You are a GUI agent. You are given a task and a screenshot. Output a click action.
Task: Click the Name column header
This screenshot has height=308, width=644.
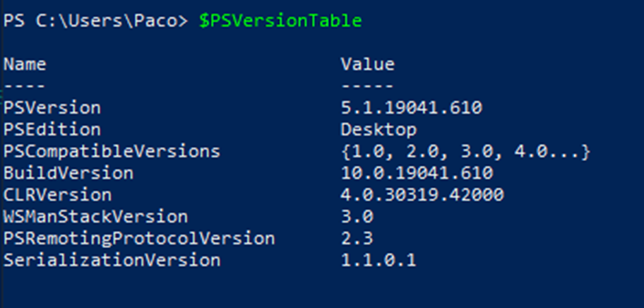[25, 64]
